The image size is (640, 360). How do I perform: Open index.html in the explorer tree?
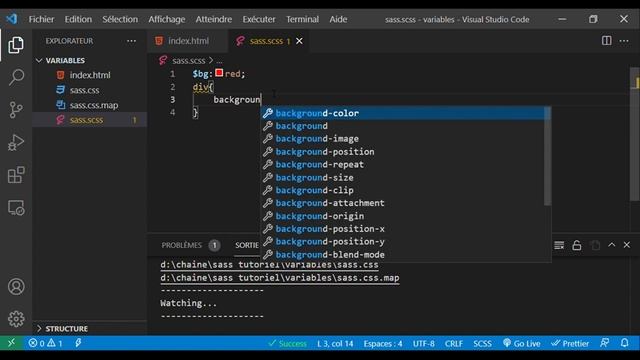click(90, 75)
